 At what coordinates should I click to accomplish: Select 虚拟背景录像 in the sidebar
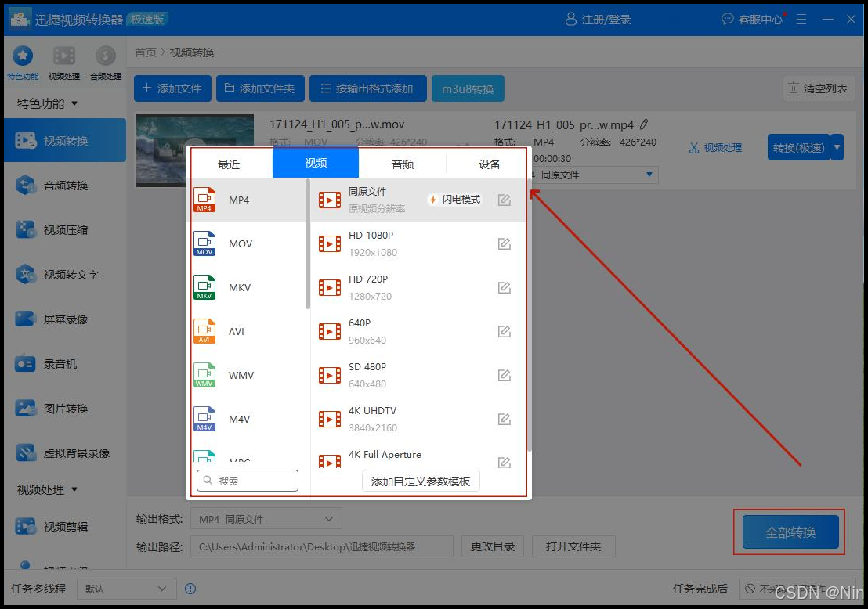tap(65, 453)
